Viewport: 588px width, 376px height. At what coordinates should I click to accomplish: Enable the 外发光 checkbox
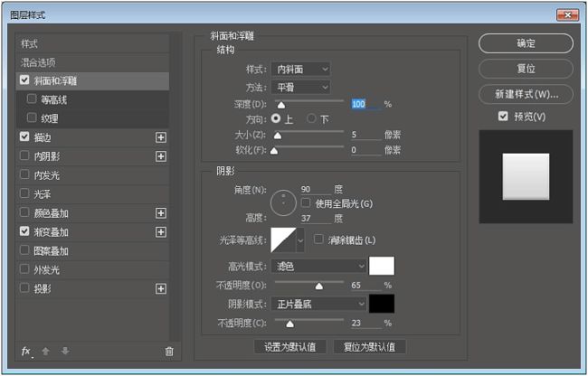(x=24, y=268)
